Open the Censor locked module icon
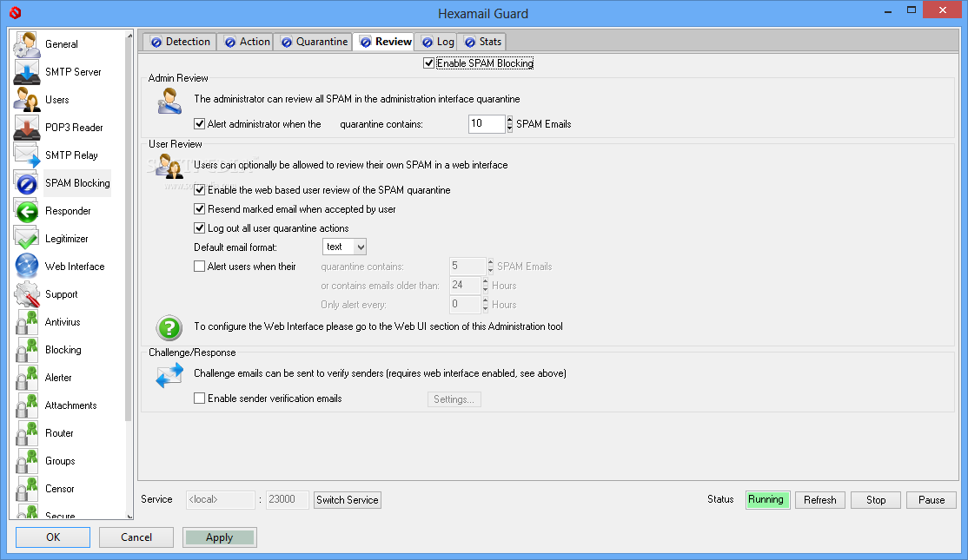The height and width of the screenshot is (560, 968). click(x=27, y=489)
